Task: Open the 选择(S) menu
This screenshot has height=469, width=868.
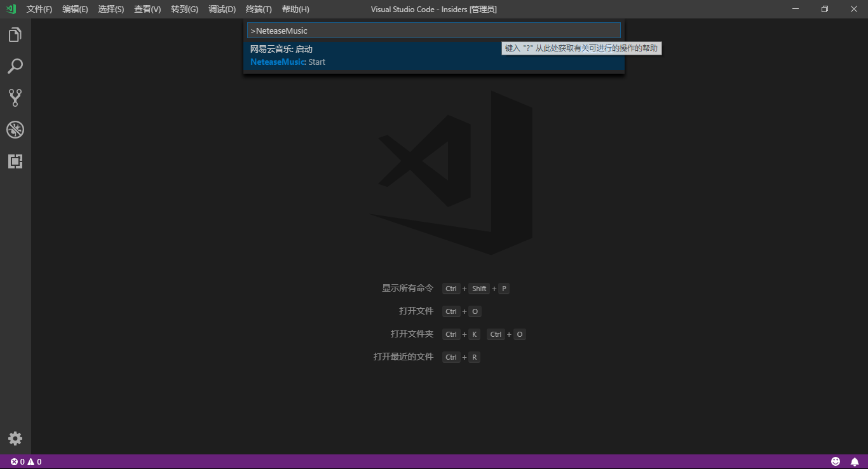Action: click(x=111, y=10)
